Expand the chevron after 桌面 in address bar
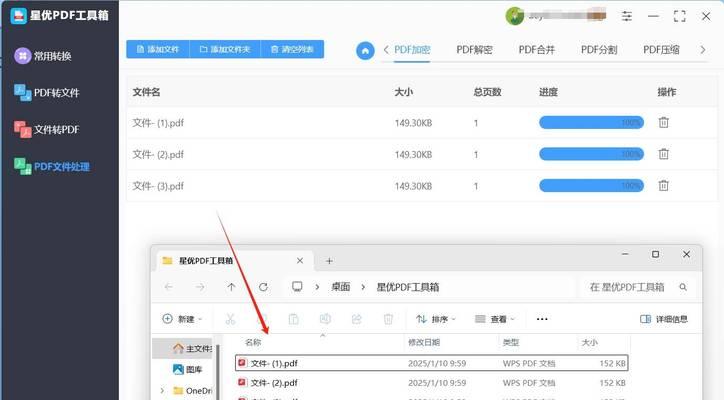Image resolution: width=724 pixels, height=400 pixels. pyautogui.click(x=363, y=287)
